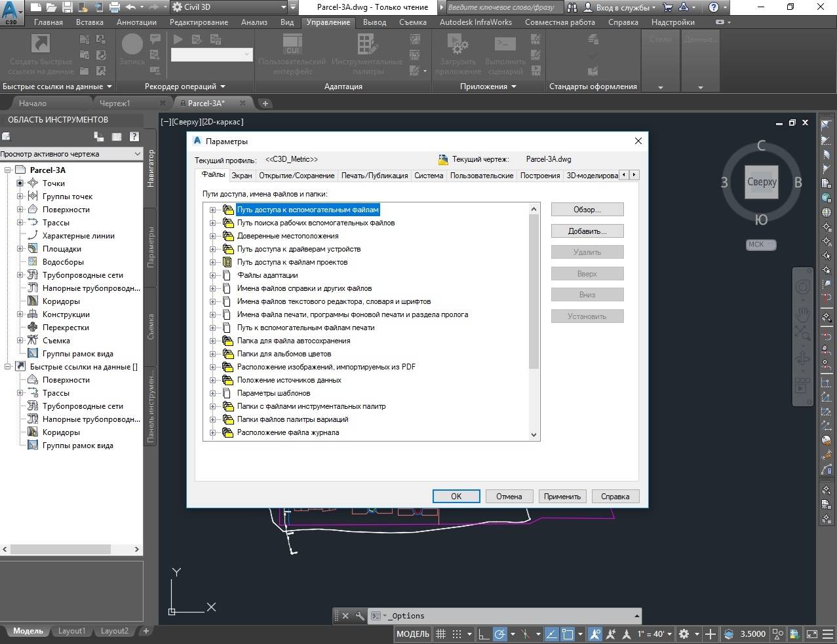
Task: Expand the Точки node in the Navigator tree
Action: coord(20,183)
